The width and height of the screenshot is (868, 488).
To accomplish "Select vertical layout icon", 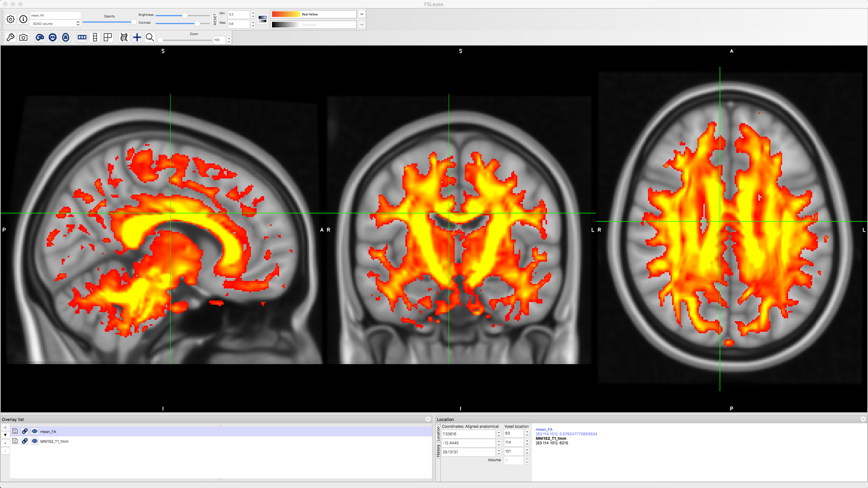I will pyautogui.click(x=95, y=37).
